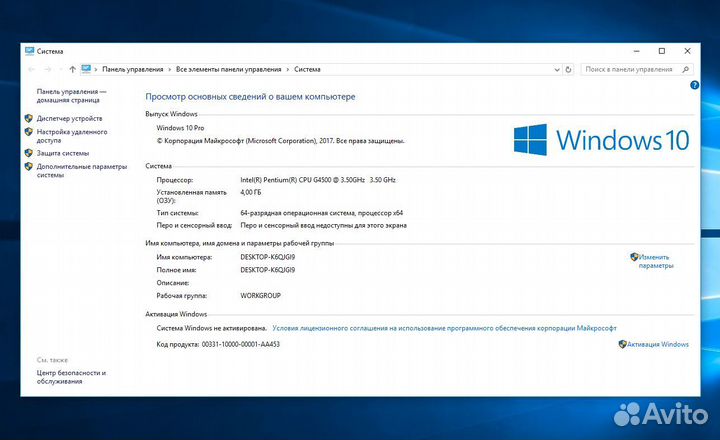The width and height of the screenshot is (720, 440).
Task: Select Система breadcrumb segment
Action: tap(307, 69)
